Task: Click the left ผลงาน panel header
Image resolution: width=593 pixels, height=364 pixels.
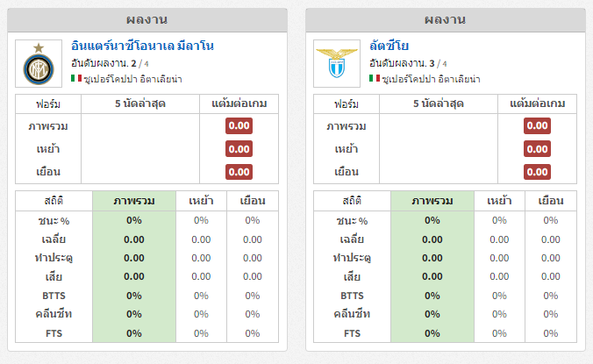Action: pos(147,19)
